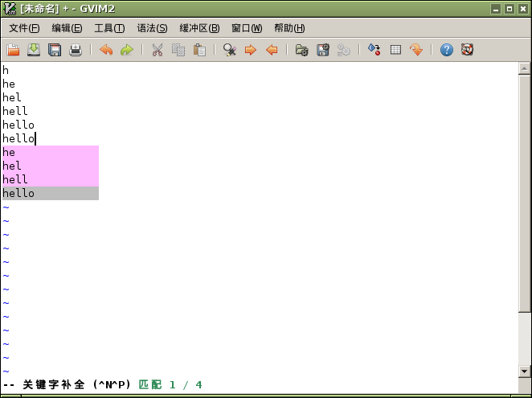Click the Copy icon in toolbar

click(x=178, y=50)
